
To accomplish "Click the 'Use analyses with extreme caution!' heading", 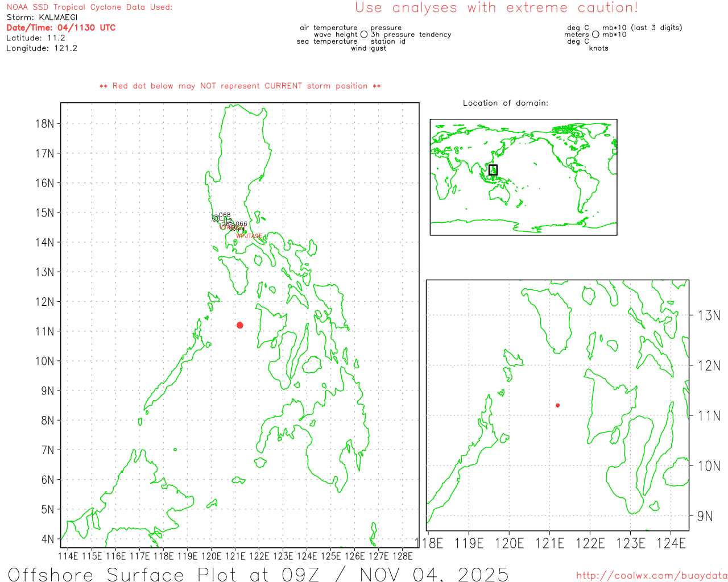I will (x=496, y=8).
